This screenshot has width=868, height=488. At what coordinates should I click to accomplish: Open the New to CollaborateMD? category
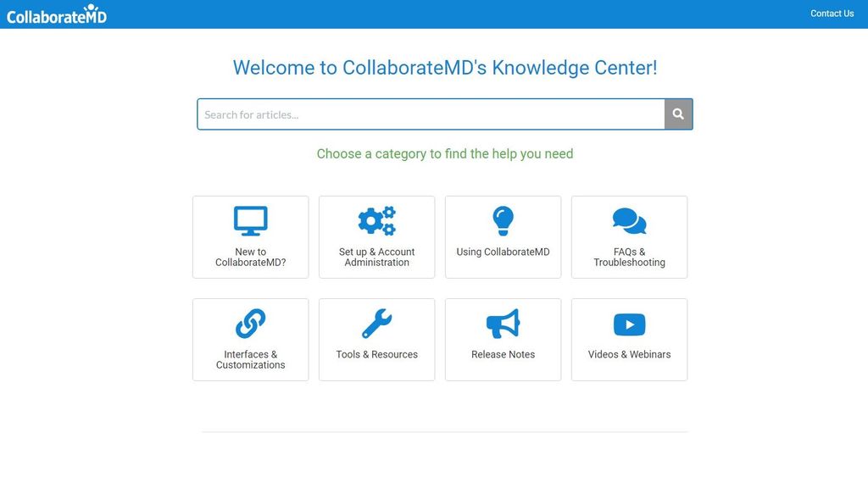pos(250,236)
